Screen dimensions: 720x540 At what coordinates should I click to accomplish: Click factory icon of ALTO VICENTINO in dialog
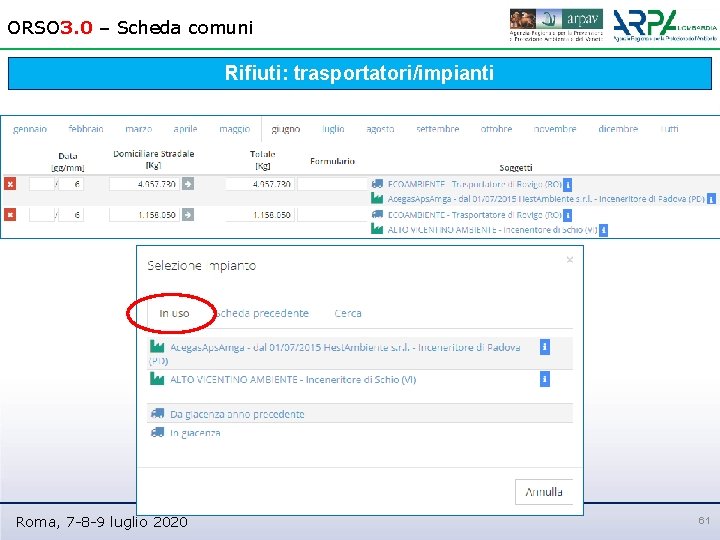157,378
